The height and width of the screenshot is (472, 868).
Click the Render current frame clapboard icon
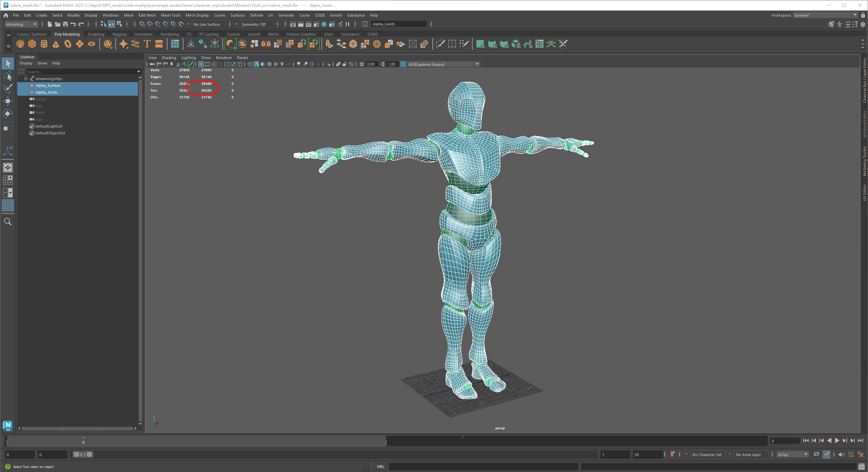point(300,24)
